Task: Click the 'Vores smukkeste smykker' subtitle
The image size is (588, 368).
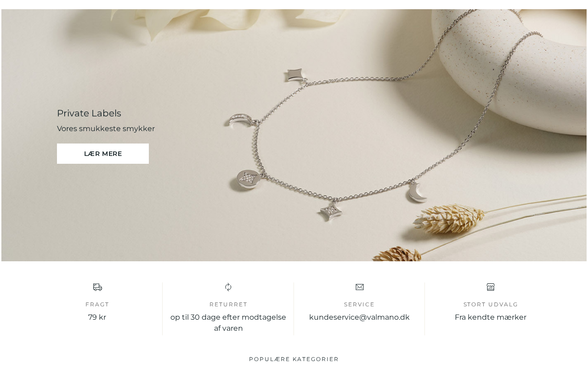Action: 106,129
